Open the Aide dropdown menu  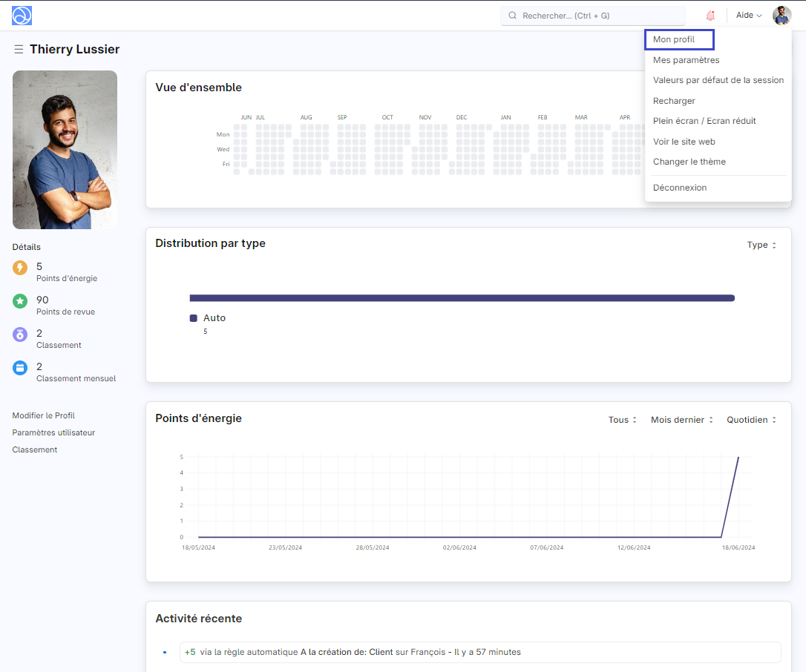(x=748, y=16)
